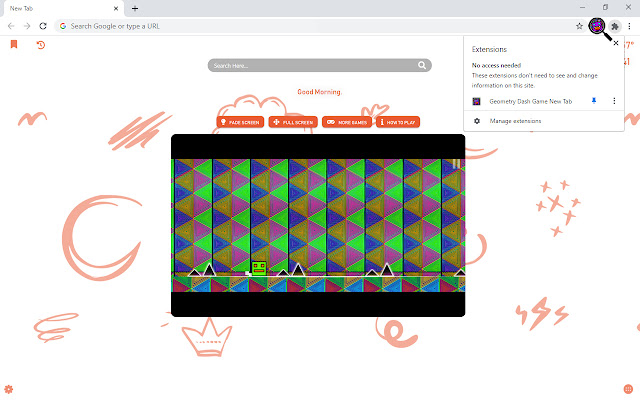Open the How To Play button

(398, 122)
